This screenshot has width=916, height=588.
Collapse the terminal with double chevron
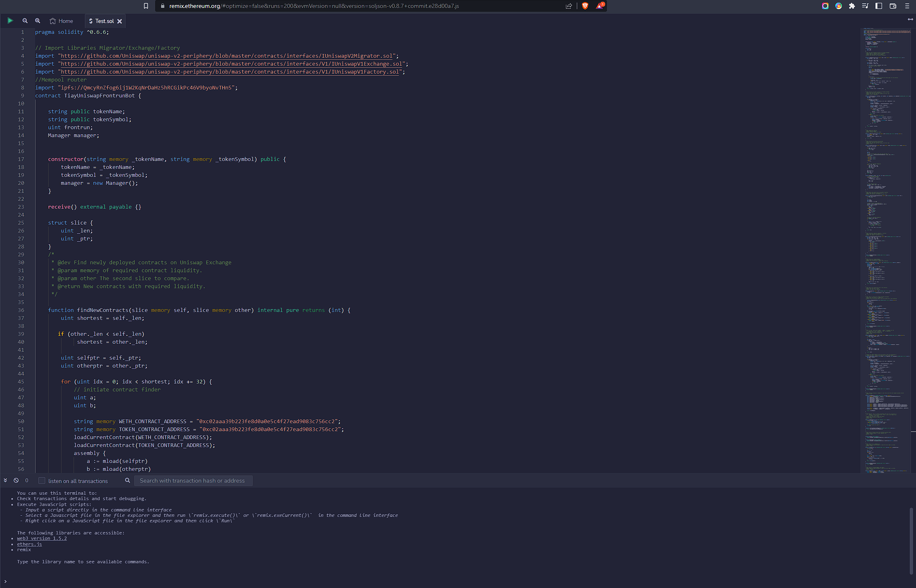pyautogui.click(x=5, y=481)
